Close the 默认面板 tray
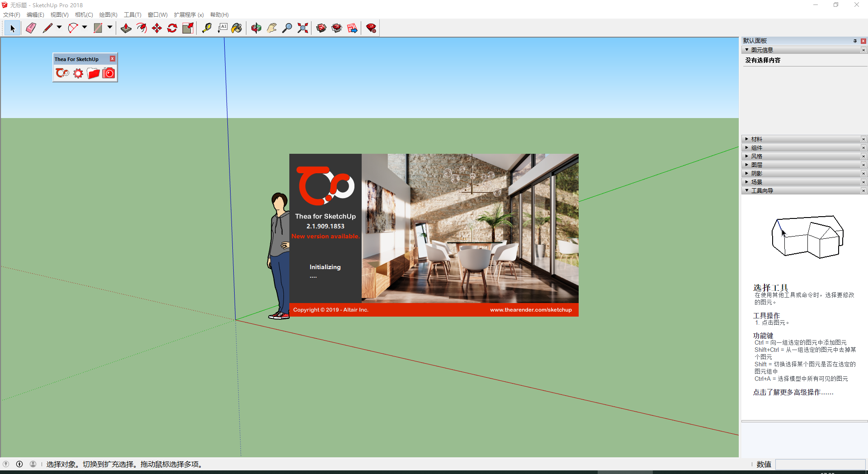This screenshot has width=868, height=474. point(863,41)
